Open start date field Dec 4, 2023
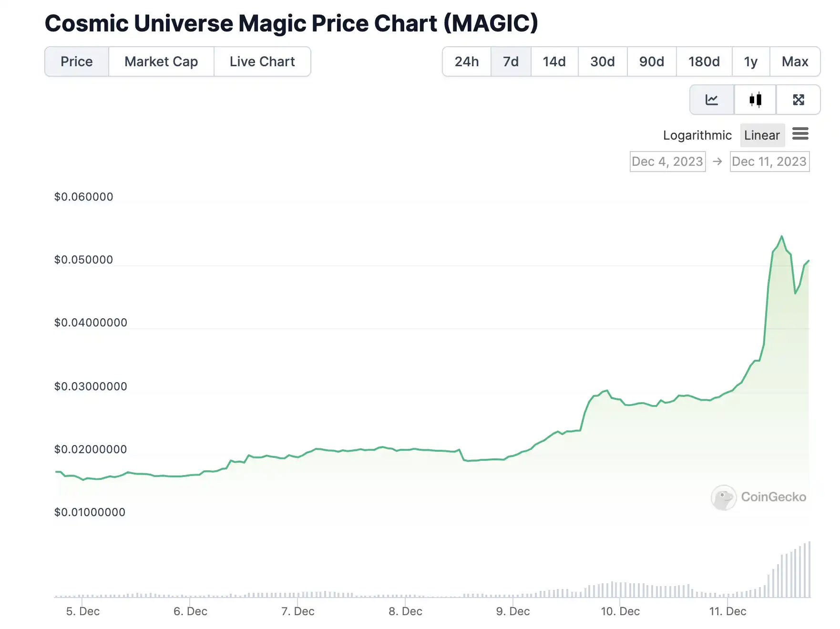 pos(667,162)
